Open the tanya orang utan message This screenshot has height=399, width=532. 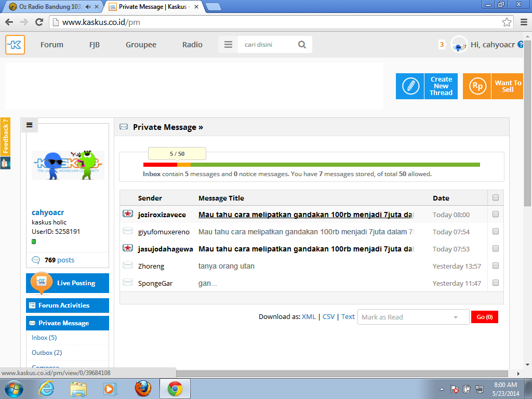[x=227, y=266]
